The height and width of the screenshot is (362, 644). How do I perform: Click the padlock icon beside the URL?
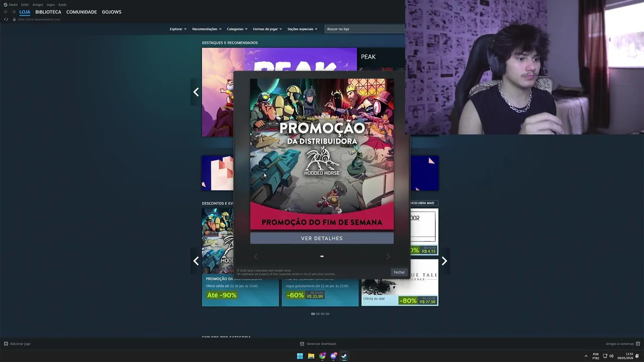pyautogui.click(x=14, y=20)
